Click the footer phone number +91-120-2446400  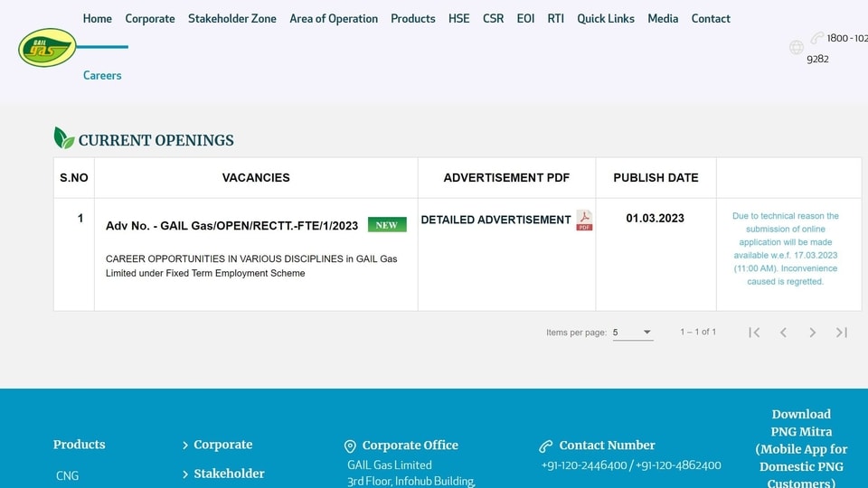coord(584,465)
